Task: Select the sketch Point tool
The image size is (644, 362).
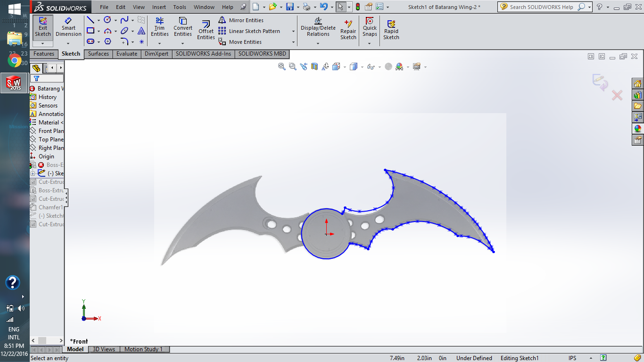Action: coord(141,41)
